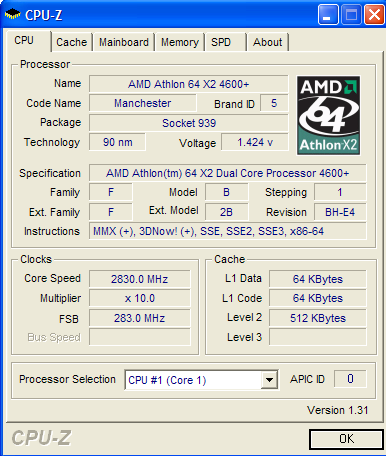The image size is (386, 456).
Task: Click the L1 Data value 64 KBytes
Action: (x=318, y=279)
